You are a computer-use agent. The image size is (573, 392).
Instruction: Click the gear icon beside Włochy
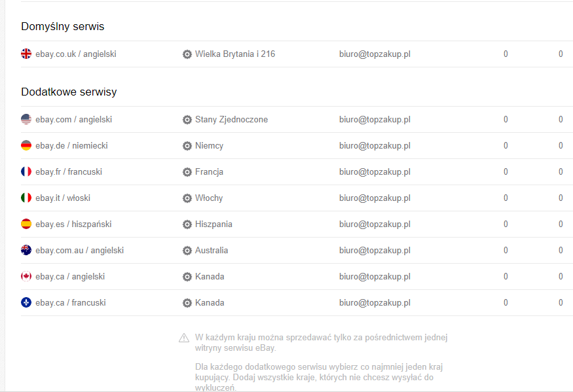(x=187, y=198)
